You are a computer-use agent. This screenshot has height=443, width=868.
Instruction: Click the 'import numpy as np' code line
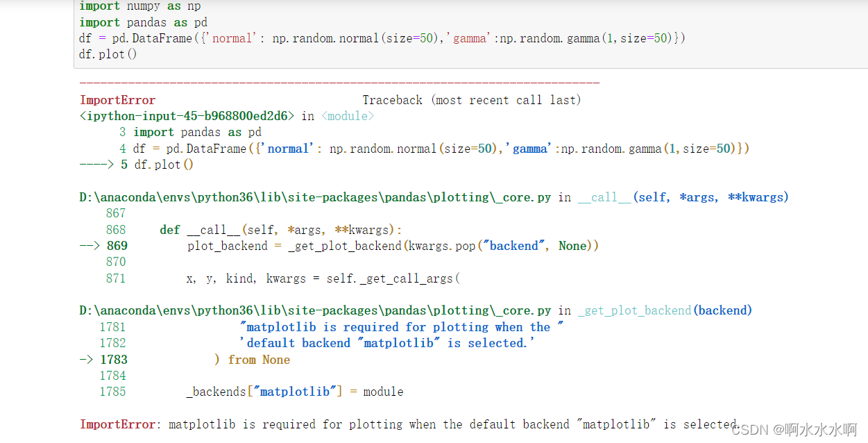tap(140, 6)
